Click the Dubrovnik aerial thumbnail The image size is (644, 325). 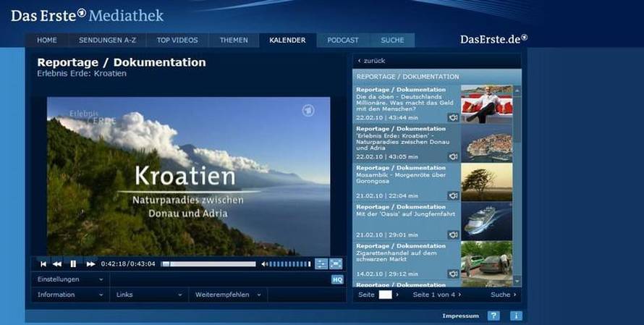[487, 143]
